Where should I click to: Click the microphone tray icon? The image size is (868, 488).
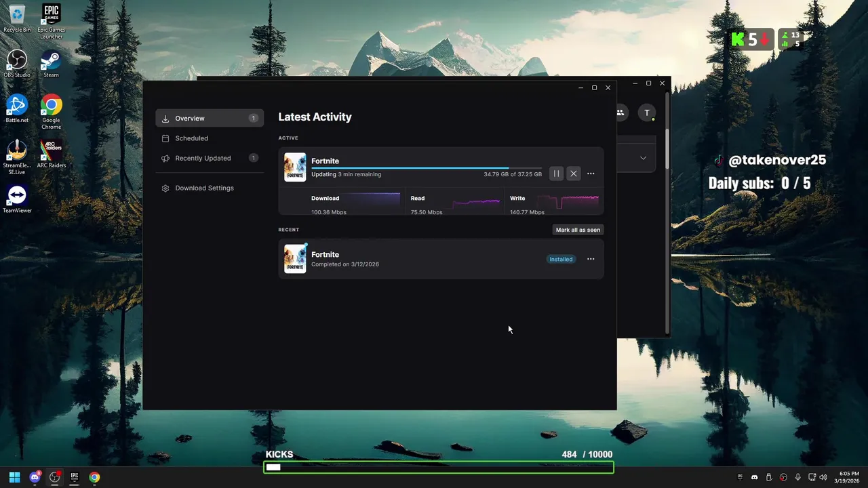coord(798,477)
